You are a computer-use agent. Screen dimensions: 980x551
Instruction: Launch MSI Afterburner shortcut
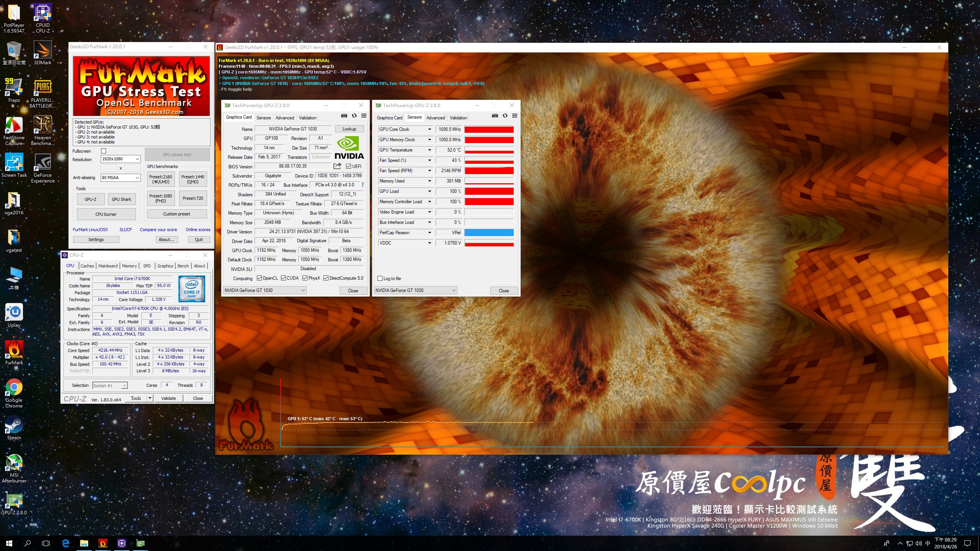[14, 468]
